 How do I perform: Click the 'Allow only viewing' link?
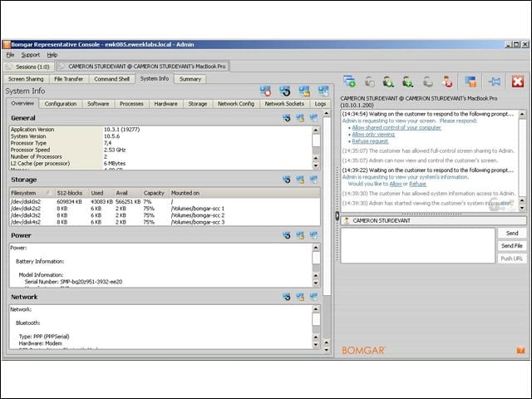point(373,135)
